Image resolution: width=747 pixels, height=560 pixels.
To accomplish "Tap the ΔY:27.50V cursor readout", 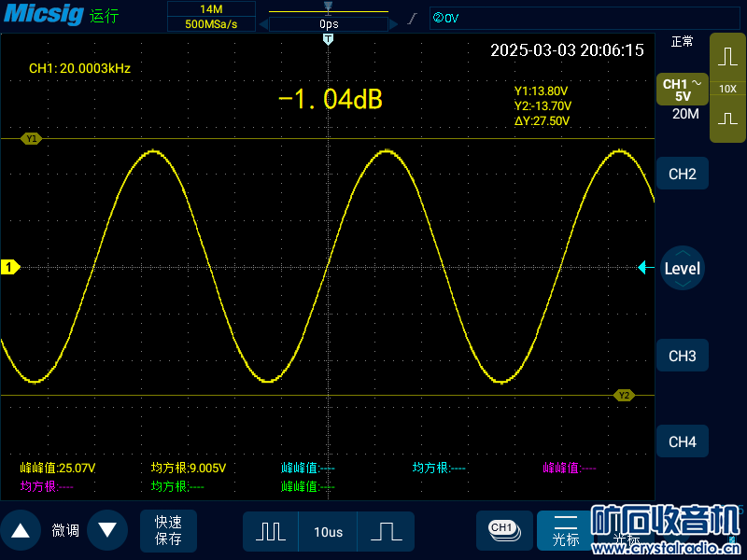I will pos(542,121).
